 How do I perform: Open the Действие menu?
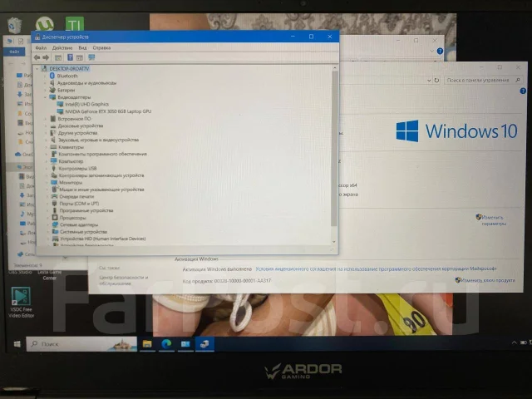point(62,48)
